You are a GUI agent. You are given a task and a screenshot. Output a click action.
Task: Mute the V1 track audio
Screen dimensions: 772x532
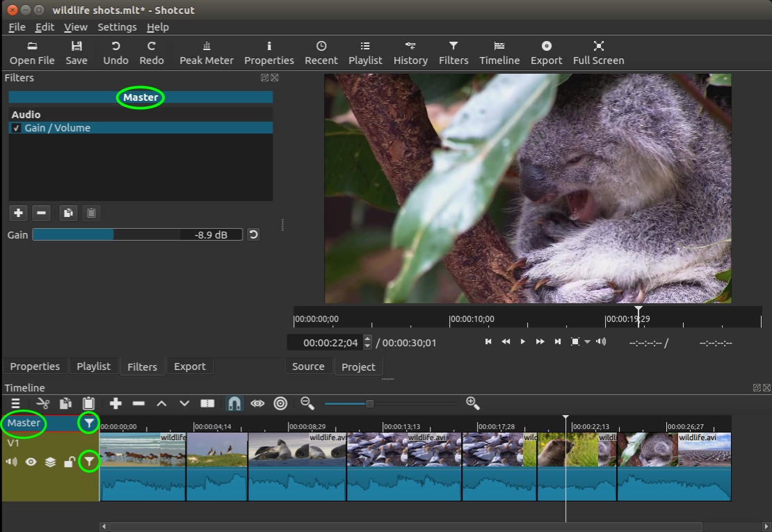(x=12, y=462)
